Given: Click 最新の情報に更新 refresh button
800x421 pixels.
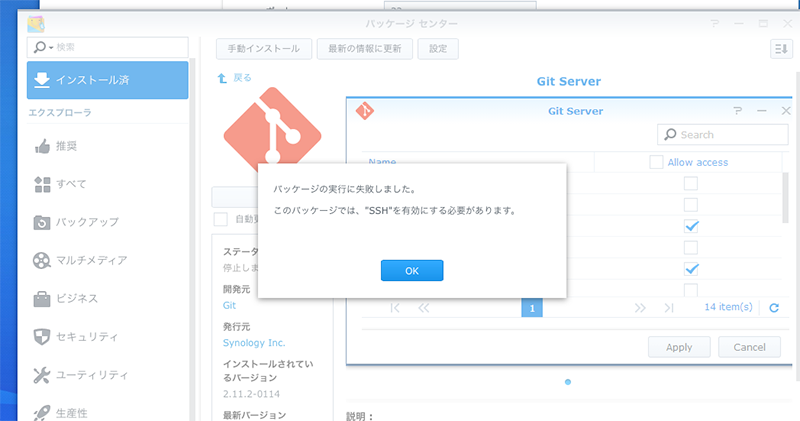Looking at the screenshot, I should coord(364,49).
